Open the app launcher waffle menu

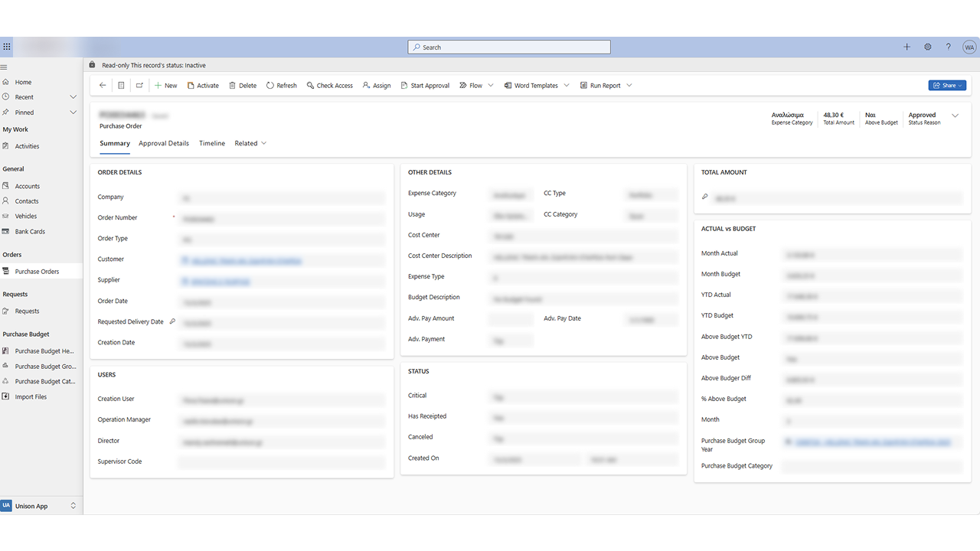[x=7, y=47]
